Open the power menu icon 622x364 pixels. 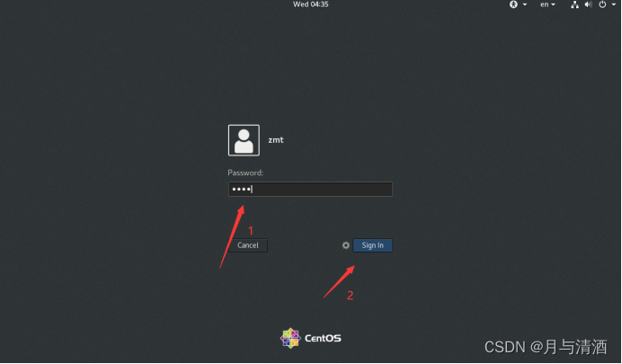click(602, 4)
